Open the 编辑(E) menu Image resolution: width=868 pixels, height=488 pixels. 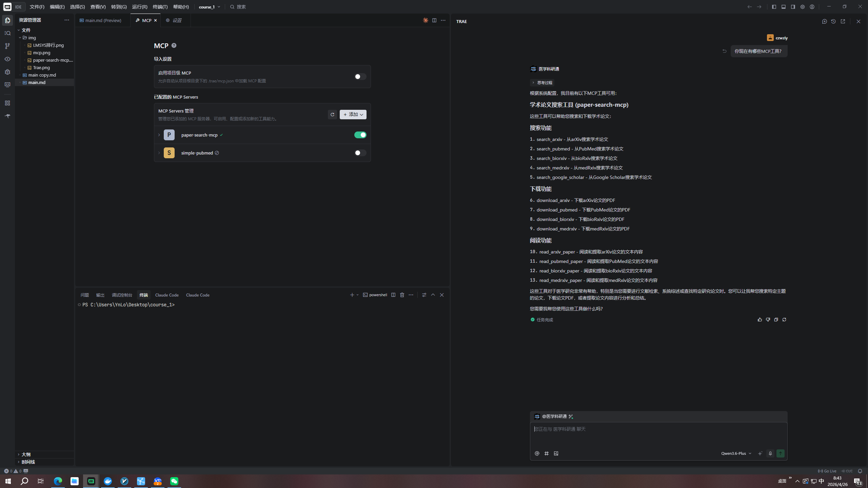coord(57,7)
